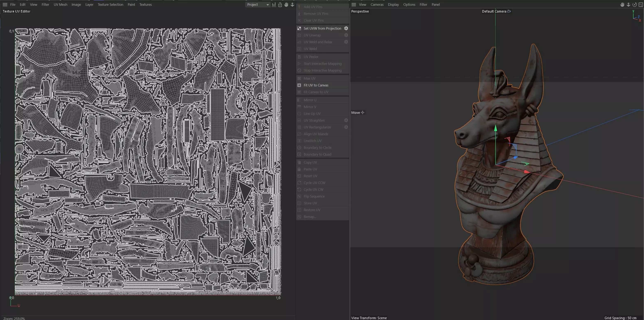Click the Default Camera link icon
This screenshot has height=320, width=644.
coord(509,11)
